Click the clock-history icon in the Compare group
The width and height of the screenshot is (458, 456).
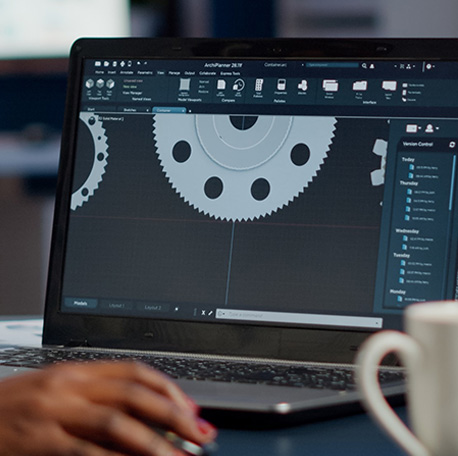pos(239,85)
